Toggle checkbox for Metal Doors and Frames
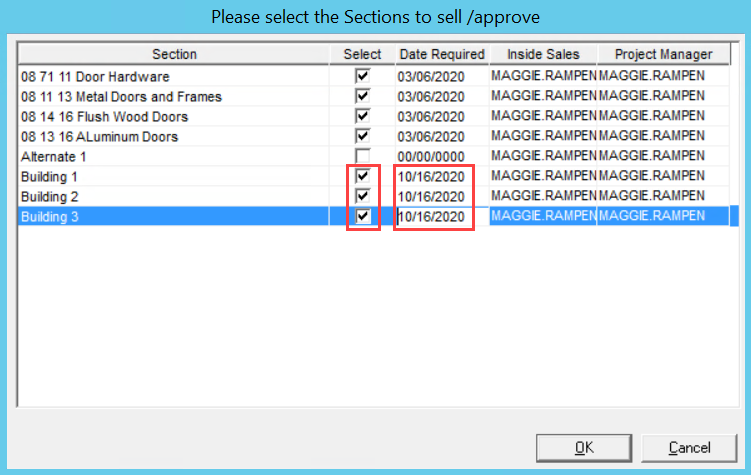 363,96
